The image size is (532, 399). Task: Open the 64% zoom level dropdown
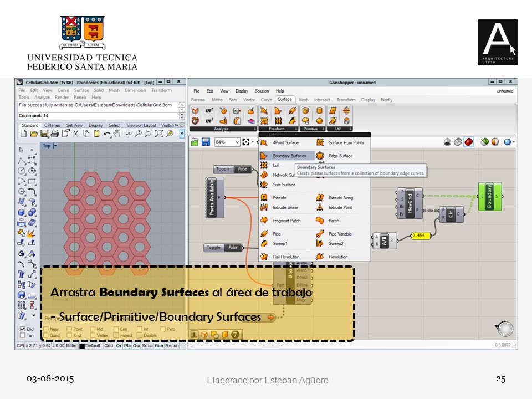pos(237,142)
